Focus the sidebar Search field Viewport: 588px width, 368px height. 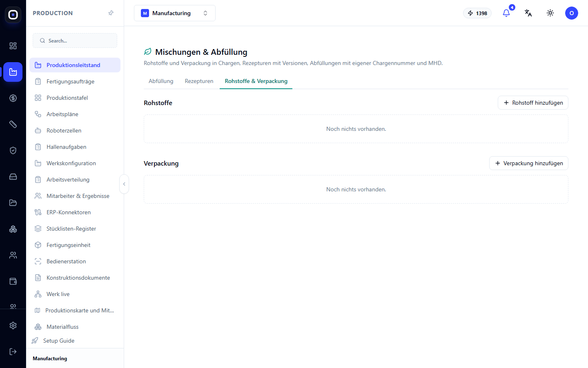tap(75, 40)
